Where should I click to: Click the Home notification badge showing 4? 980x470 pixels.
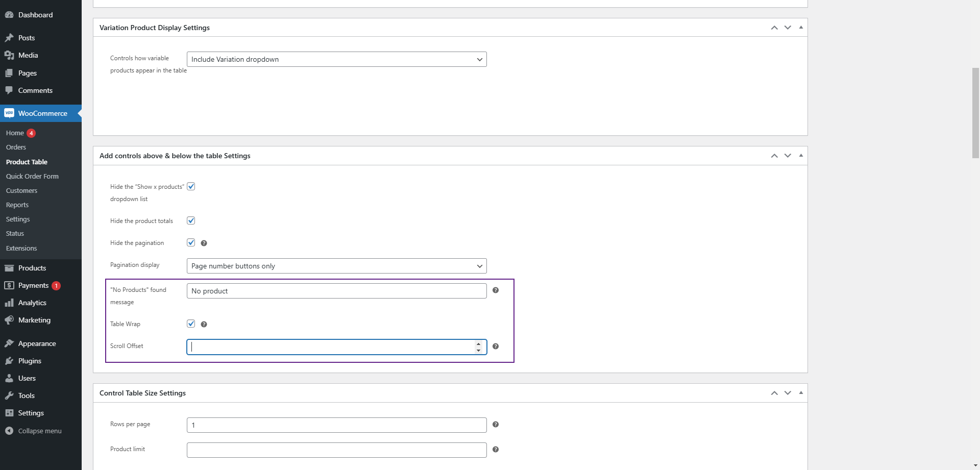click(31, 133)
